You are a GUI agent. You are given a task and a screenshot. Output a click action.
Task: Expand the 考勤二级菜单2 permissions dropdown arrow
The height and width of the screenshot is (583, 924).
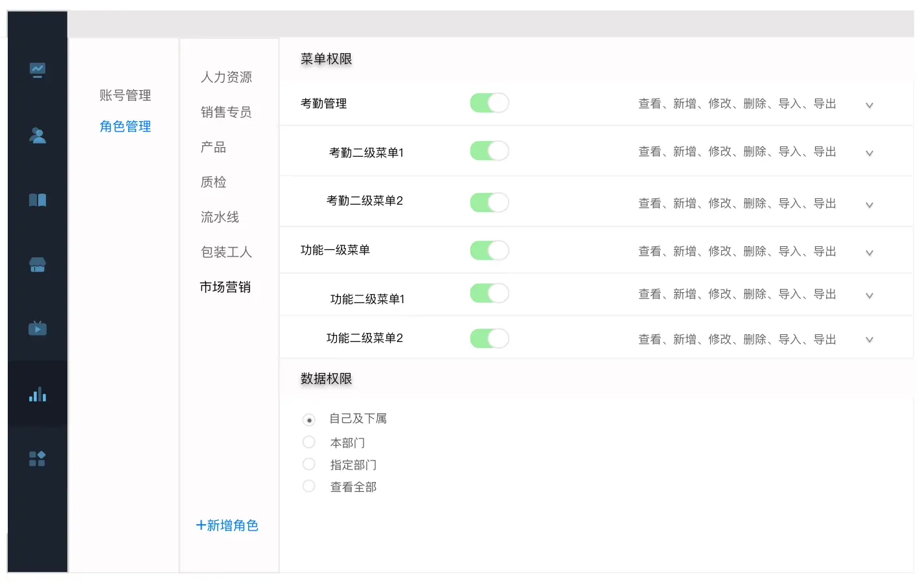(870, 205)
